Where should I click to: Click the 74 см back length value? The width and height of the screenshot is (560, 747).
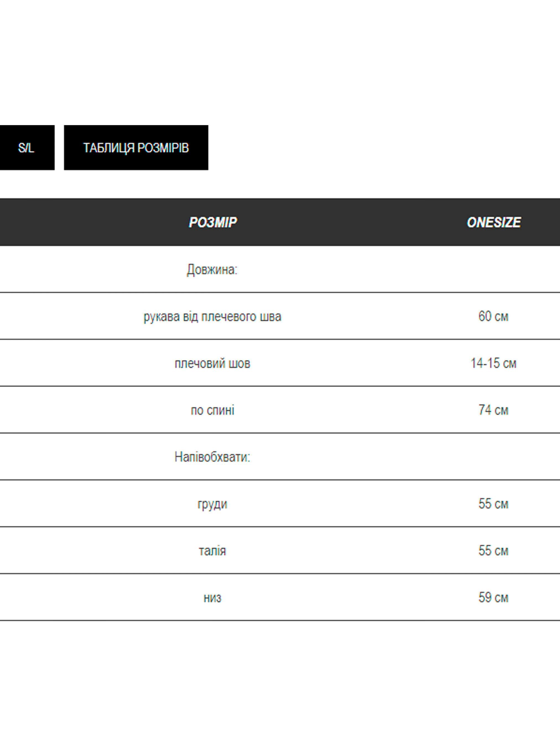tap(493, 410)
